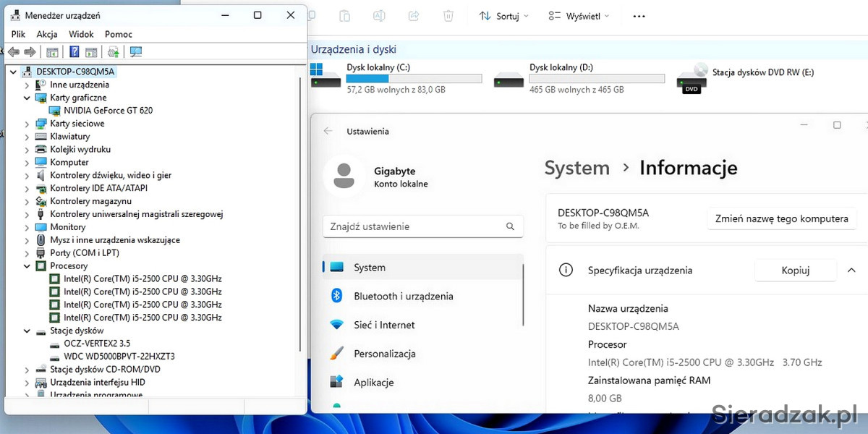Open the Wyświetl view dropdown

coord(579,16)
